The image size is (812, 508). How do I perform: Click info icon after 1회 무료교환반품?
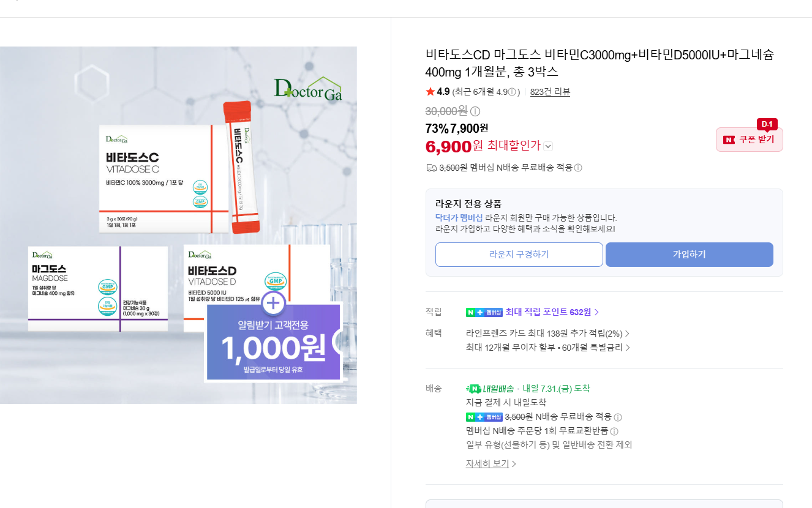click(x=614, y=431)
